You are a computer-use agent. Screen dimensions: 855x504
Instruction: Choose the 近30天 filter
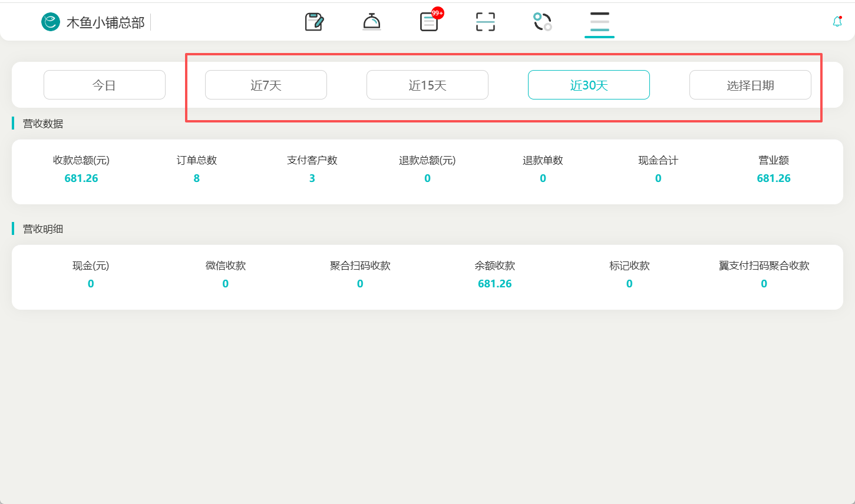pyautogui.click(x=589, y=85)
